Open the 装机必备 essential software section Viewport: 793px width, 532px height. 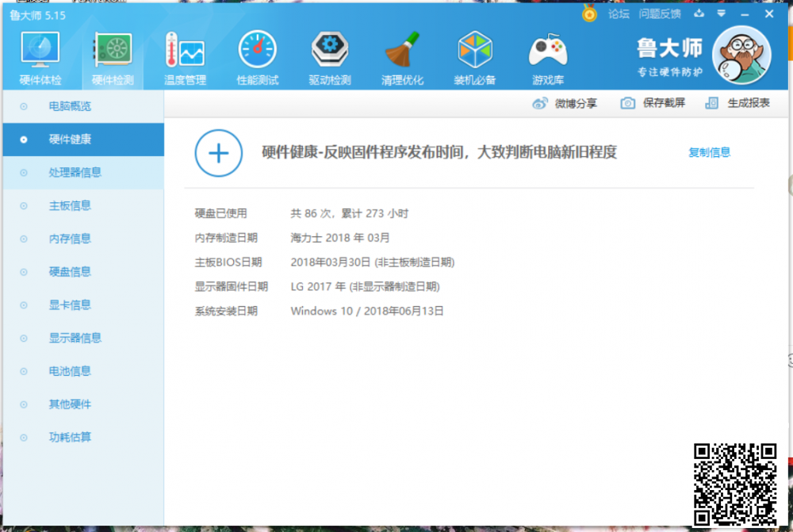point(474,55)
